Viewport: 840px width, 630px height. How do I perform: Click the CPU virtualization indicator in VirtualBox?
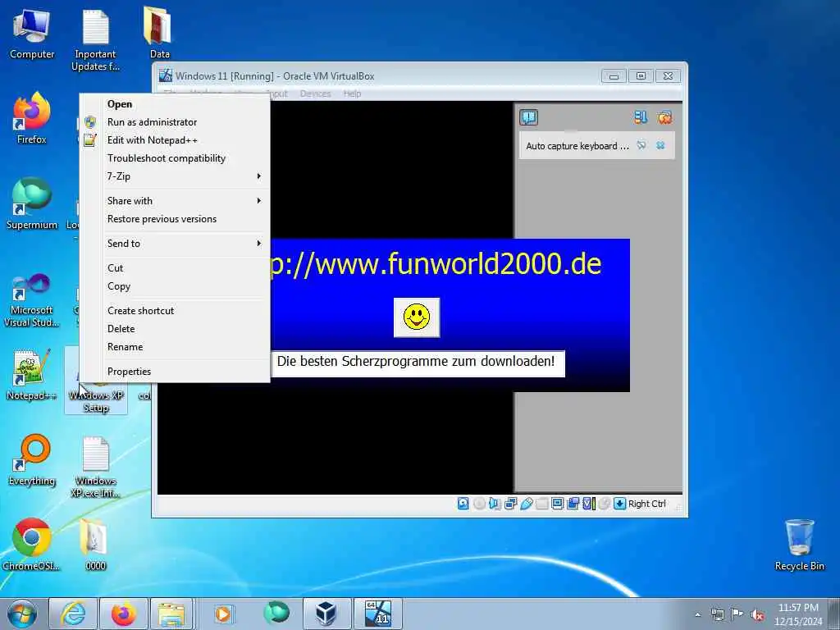(589, 504)
